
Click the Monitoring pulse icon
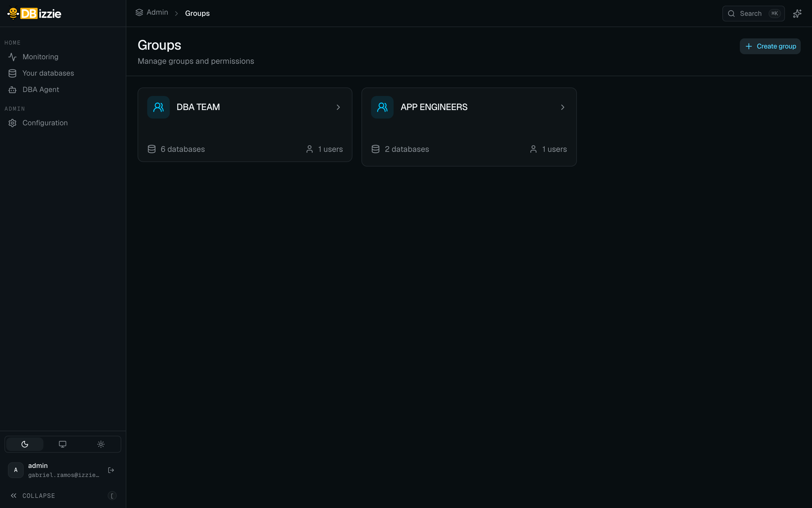click(x=12, y=57)
